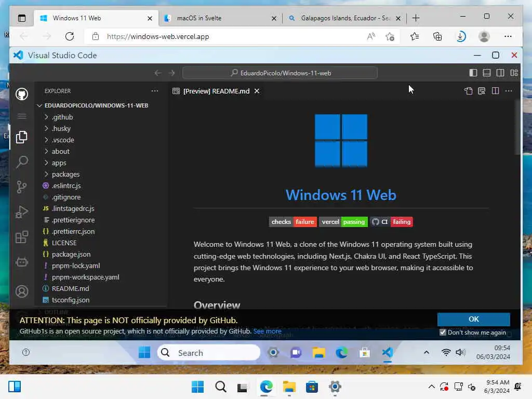
Task: Open editor More Actions ellipsis
Action: pyautogui.click(x=509, y=91)
